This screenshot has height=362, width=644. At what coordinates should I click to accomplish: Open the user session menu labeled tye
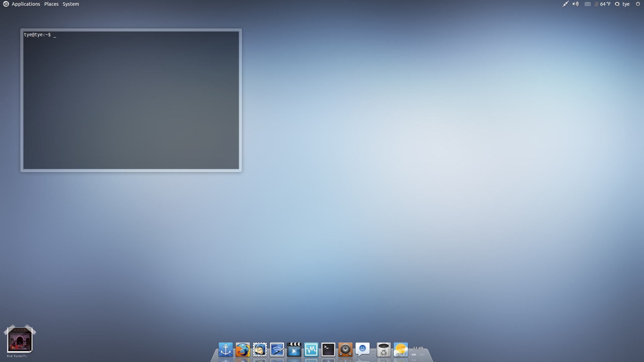[626, 4]
